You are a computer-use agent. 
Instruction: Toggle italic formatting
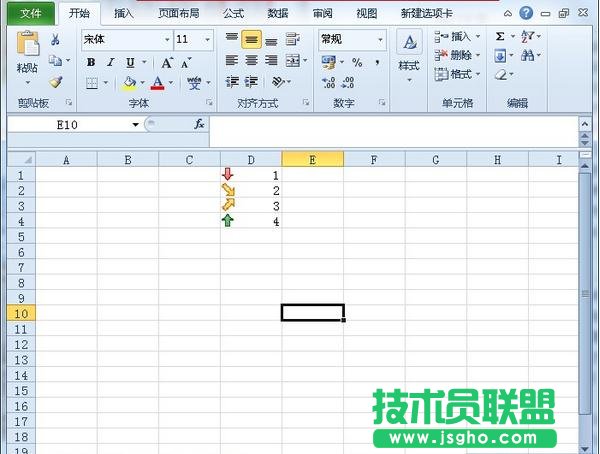[x=110, y=62]
